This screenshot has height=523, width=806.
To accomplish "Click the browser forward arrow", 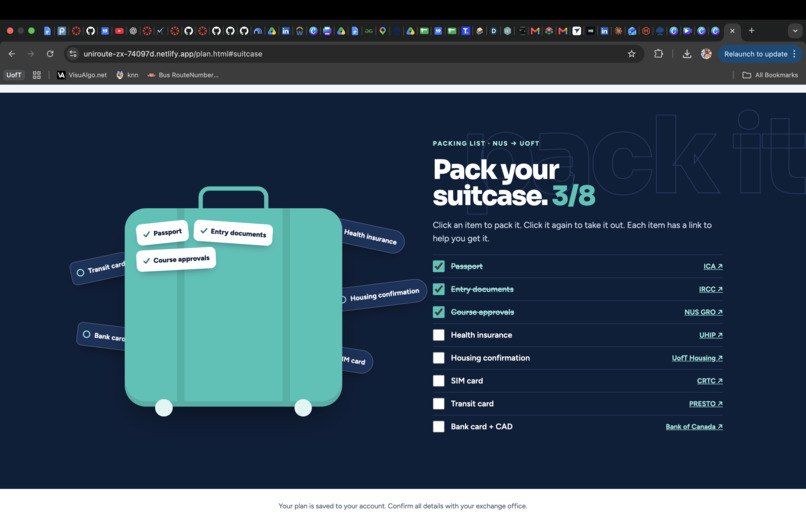I will click(31, 53).
